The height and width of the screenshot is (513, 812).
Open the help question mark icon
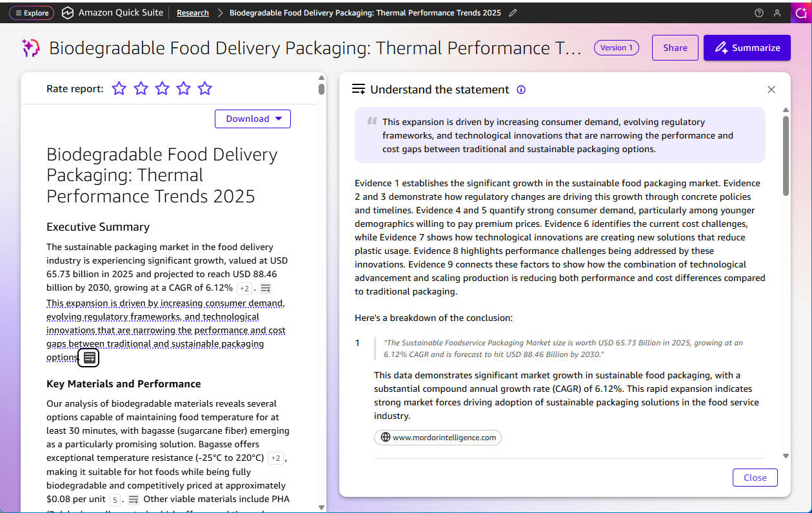click(x=759, y=13)
